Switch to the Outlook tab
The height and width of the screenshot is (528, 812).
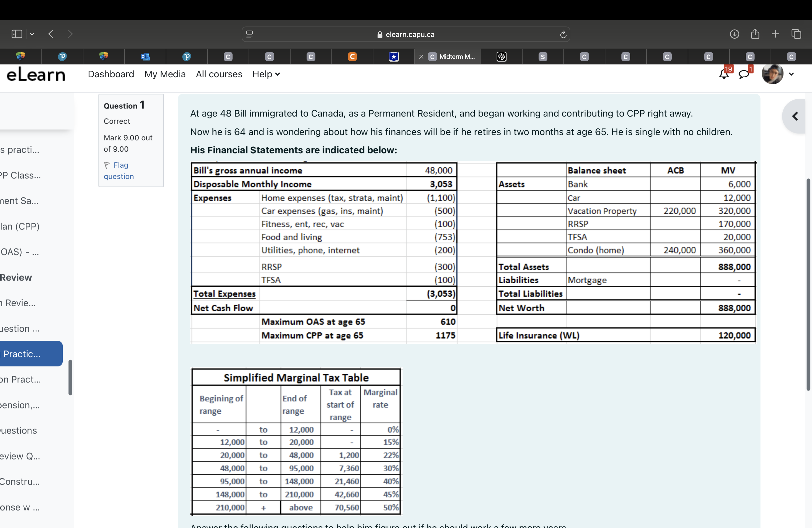tap(145, 57)
